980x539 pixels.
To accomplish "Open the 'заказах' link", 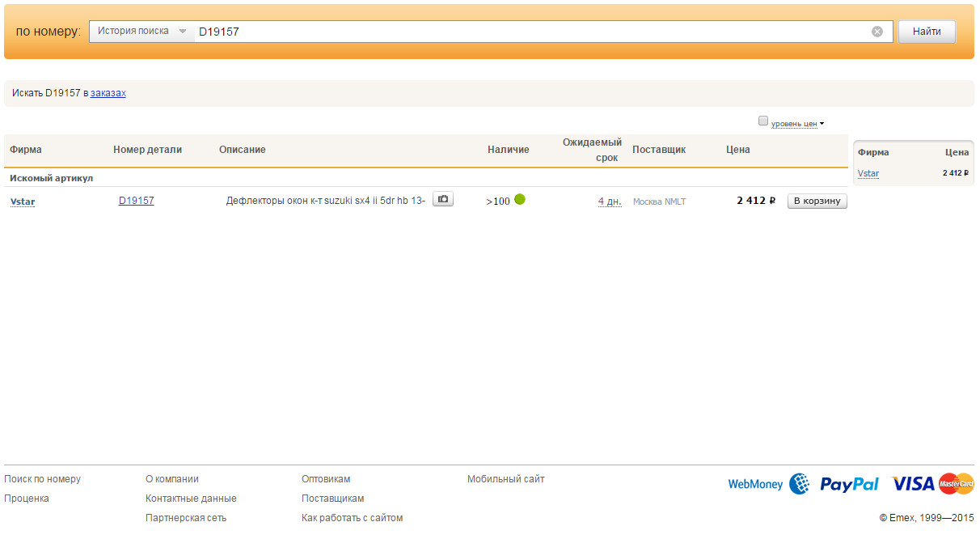I will click(108, 93).
